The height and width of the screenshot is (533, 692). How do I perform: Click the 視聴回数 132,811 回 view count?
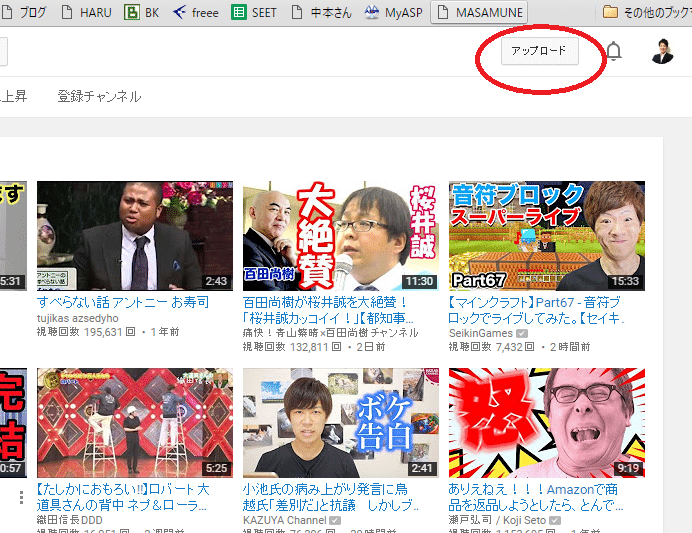tap(292, 347)
